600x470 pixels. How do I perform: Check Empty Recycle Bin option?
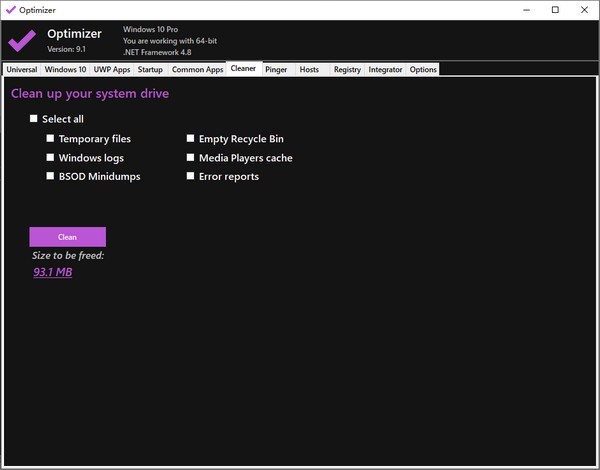190,138
